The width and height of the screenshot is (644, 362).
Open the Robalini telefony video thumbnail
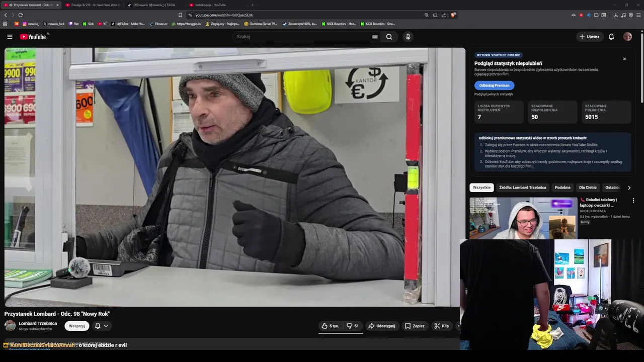coord(523,218)
